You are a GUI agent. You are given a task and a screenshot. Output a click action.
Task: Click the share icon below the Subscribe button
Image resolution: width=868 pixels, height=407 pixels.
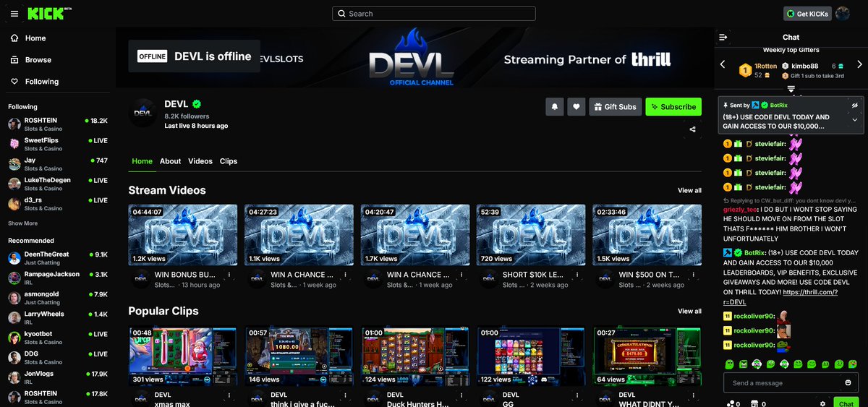pyautogui.click(x=693, y=129)
